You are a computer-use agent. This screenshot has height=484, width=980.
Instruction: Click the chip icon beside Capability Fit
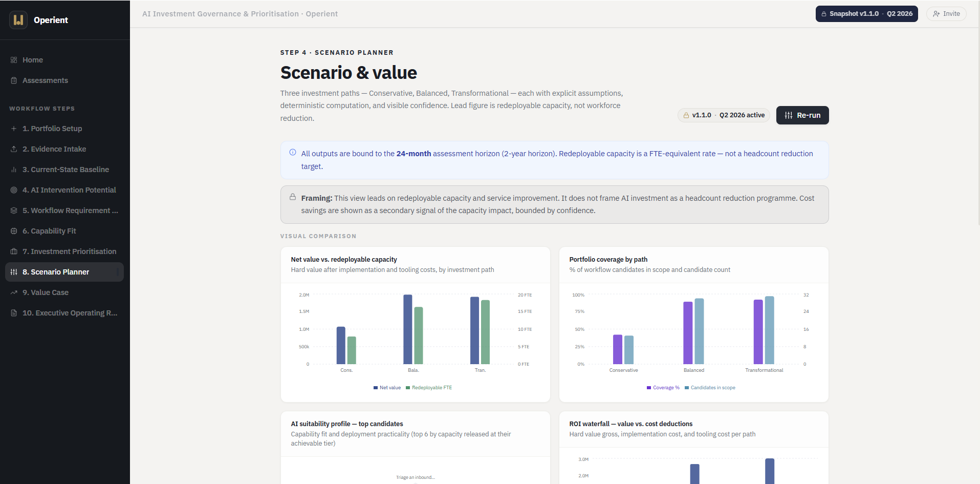14,231
